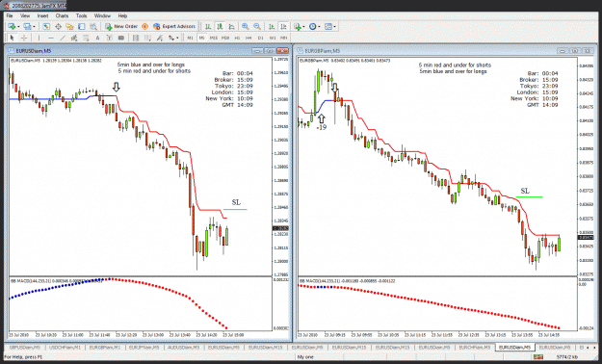Zoom out of the chart
This screenshot has width=602, height=364.
click(257, 27)
